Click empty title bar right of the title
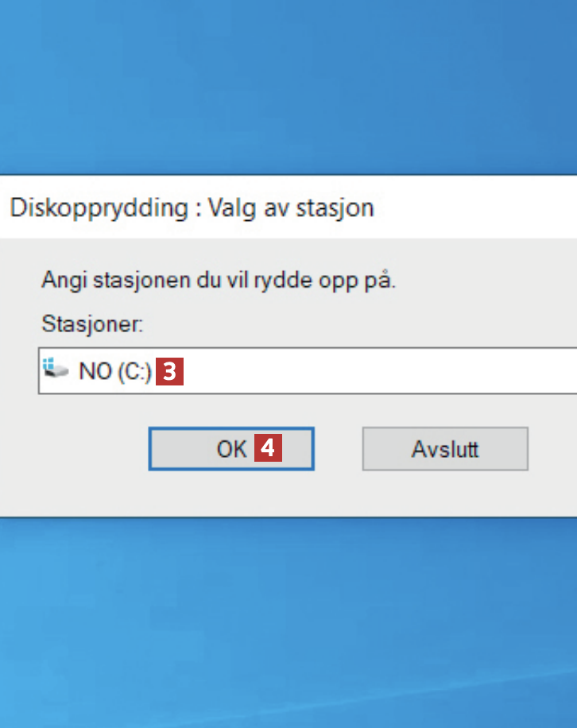The width and height of the screenshot is (577, 728). pos(477,208)
